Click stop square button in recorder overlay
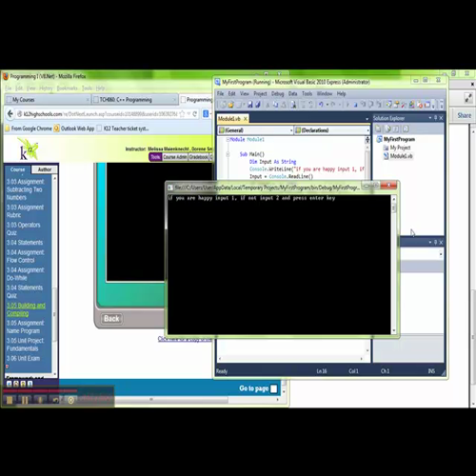The height and width of the screenshot is (476, 476). [10, 400]
